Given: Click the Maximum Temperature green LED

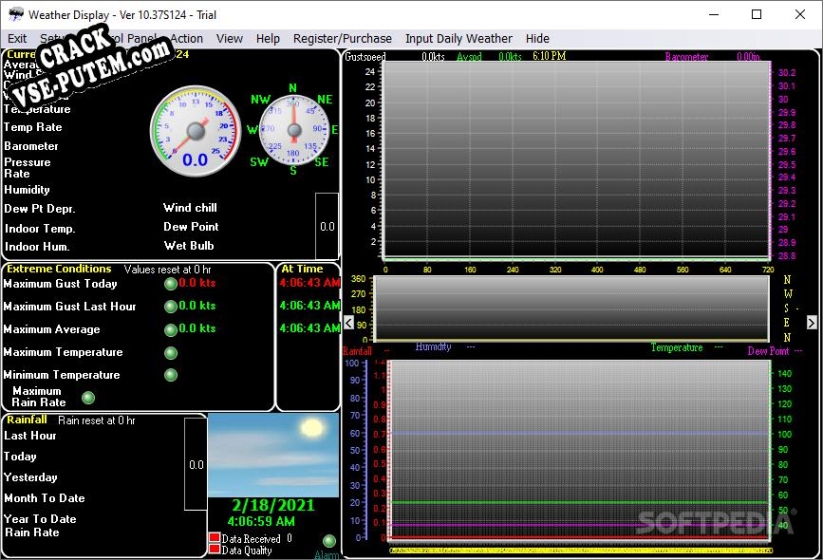Looking at the screenshot, I should [x=171, y=353].
